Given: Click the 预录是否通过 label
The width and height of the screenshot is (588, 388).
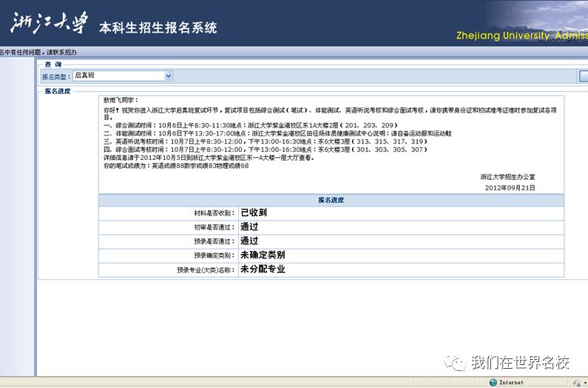Looking at the screenshot, I should pos(214,241).
